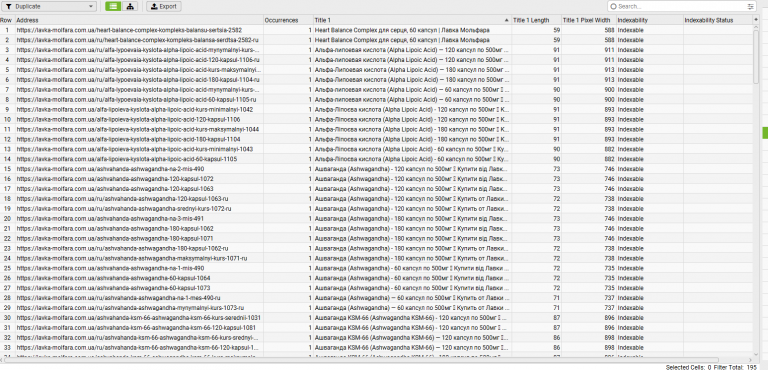The image size is (768, 370).
Task: Select URL ashvahanda-ashwagandha-na-1-mes-490-ru
Action: 118,298
